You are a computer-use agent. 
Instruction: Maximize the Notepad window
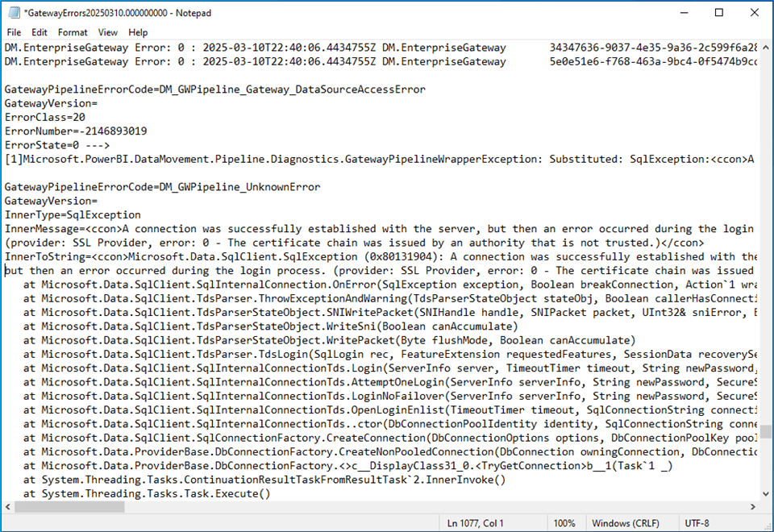point(719,13)
